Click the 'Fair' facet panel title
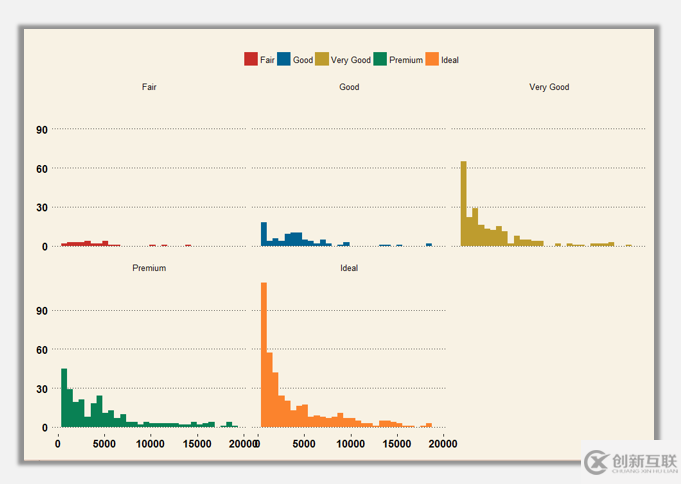 coord(149,87)
